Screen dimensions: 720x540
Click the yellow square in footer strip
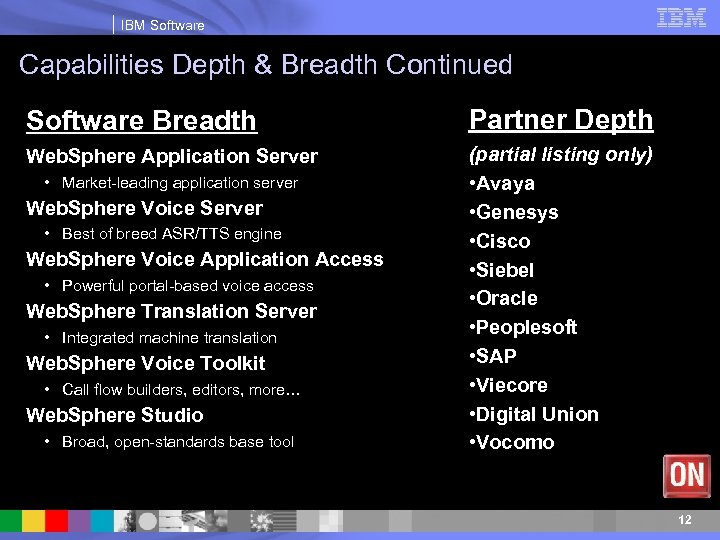(x=34, y=521)
